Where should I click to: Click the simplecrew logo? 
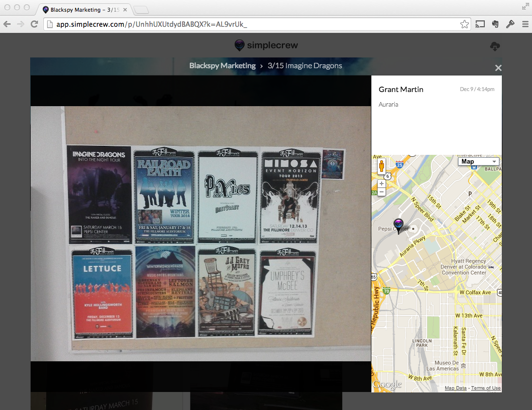[266, 45]
